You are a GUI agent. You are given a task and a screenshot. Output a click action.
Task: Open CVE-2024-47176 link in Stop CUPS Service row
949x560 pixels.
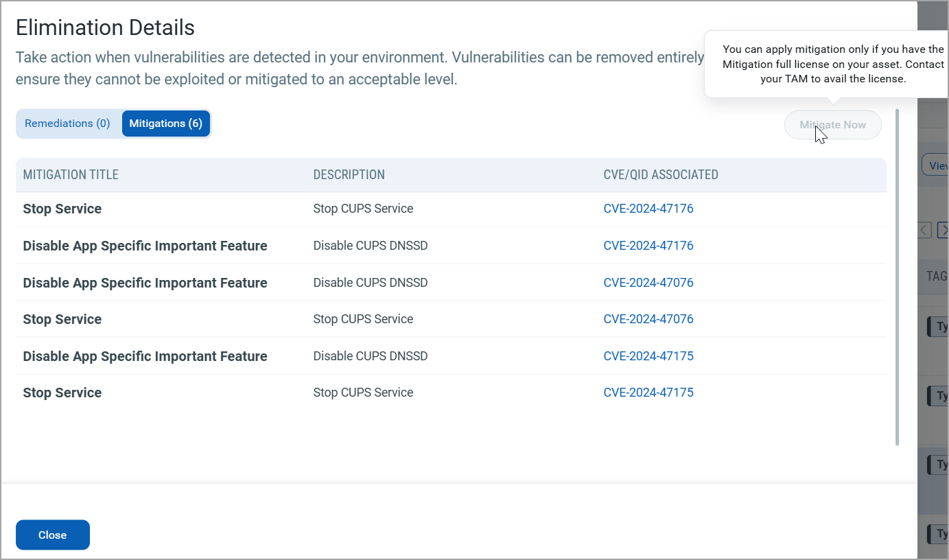click(x=648, y=209)
